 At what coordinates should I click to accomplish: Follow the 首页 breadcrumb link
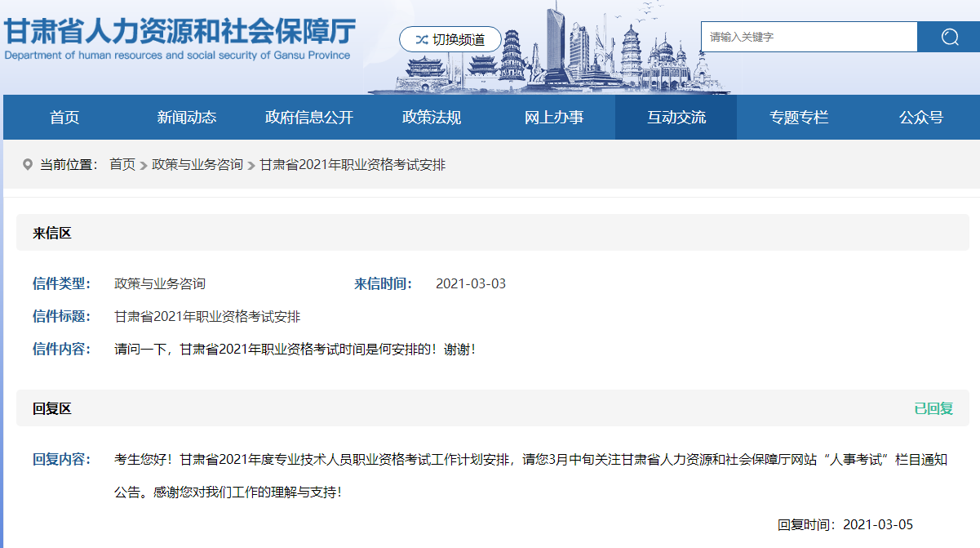pyautogui.click(x=123, y=164)
